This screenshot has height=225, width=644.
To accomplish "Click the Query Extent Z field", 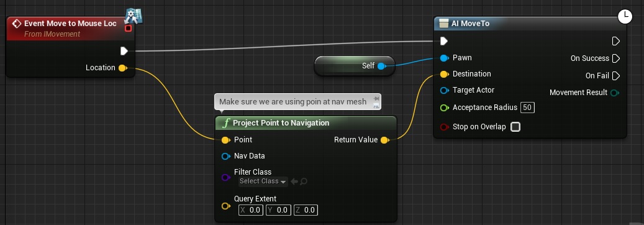I will [x=306, y=210].
